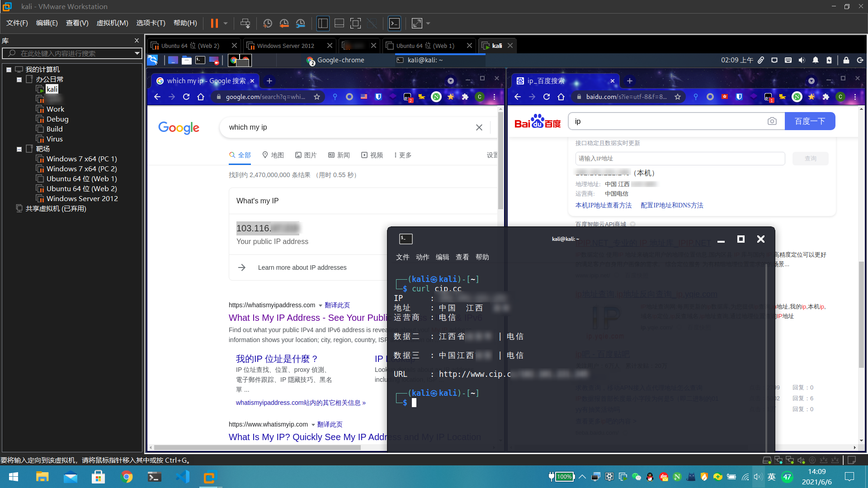Enter full screen mode via the VMware toolbar
Viewport: 868px width, 488px height.
click(356, 23)
